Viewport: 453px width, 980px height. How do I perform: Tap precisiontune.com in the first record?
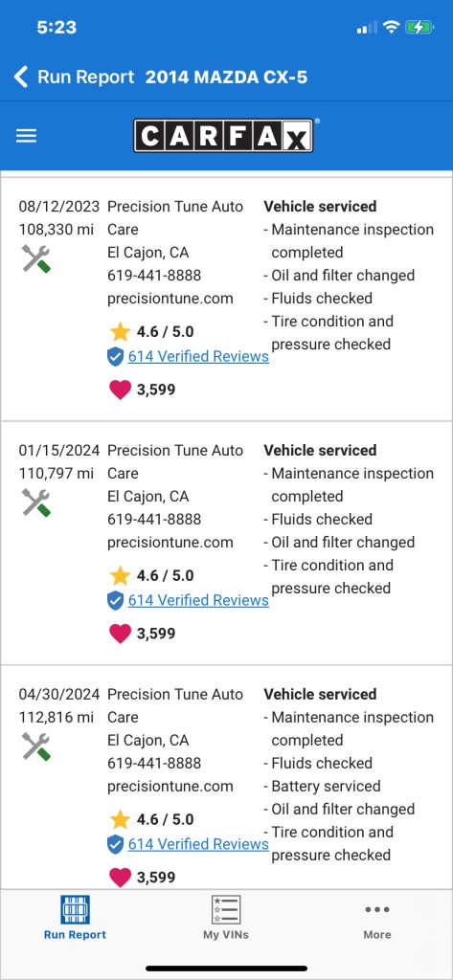pyautogui.click(x=170, y=299)
